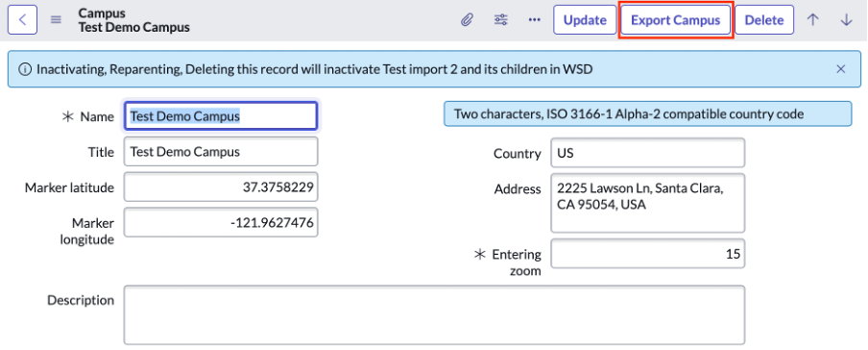868x350 pixels.
Task: Click the Marker latitude label
Action: (x=69, y=187)
